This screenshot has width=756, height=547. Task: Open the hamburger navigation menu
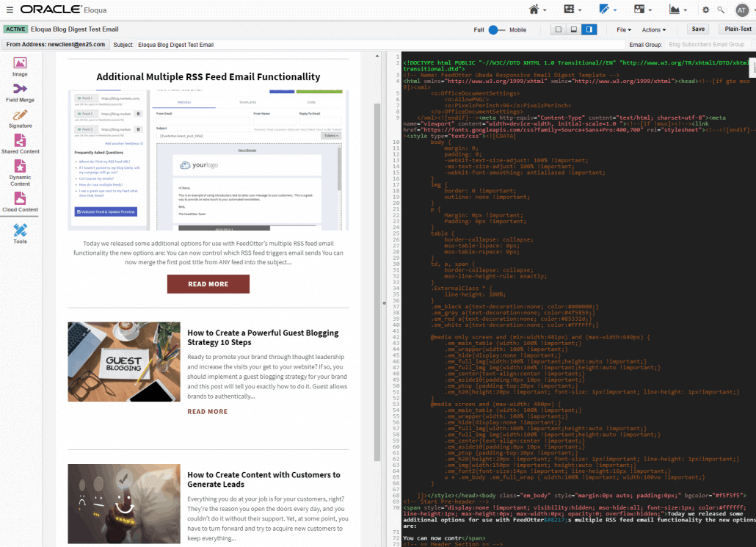9,10
